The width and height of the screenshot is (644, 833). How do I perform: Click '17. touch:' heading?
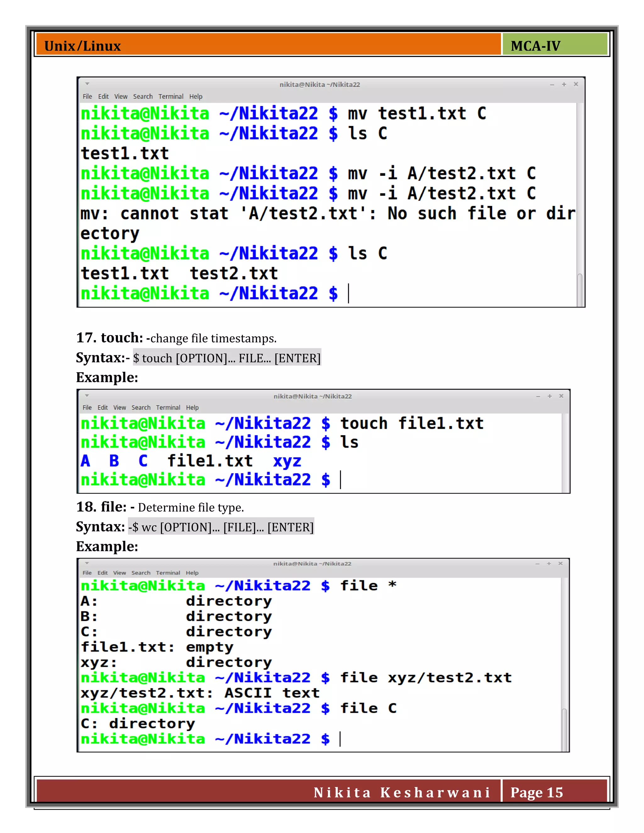tap(109, 338)
